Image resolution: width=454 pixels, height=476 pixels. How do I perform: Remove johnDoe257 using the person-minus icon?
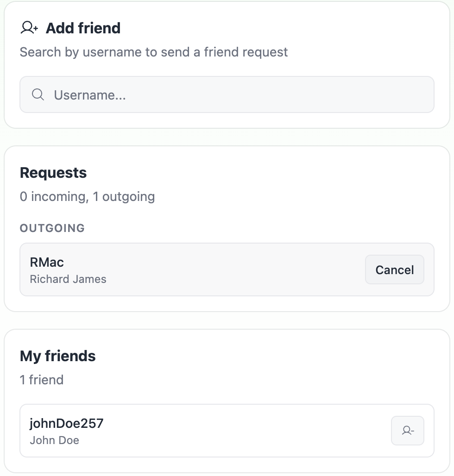click(407, 431)
